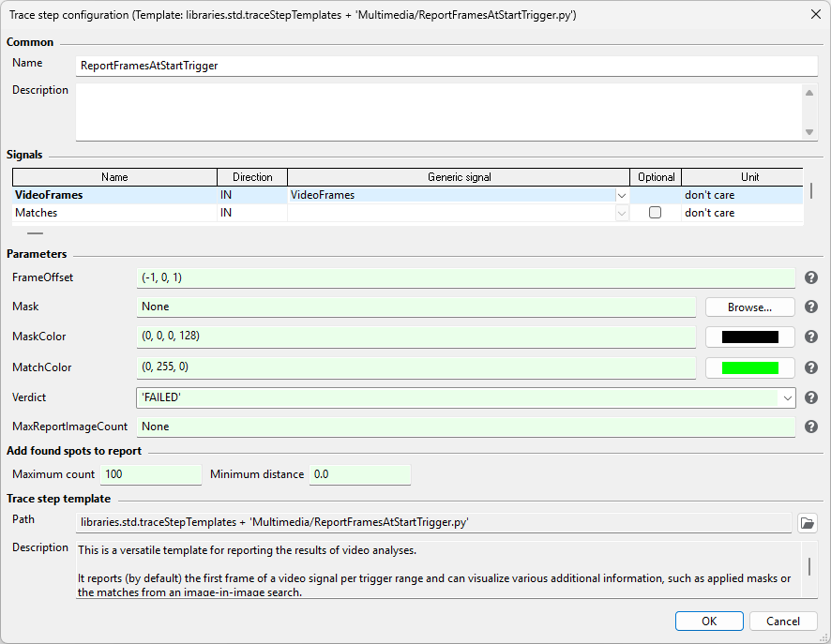831x644 pixels.
Task: Edit the FrameOffset value field
Action: (466, 278)
